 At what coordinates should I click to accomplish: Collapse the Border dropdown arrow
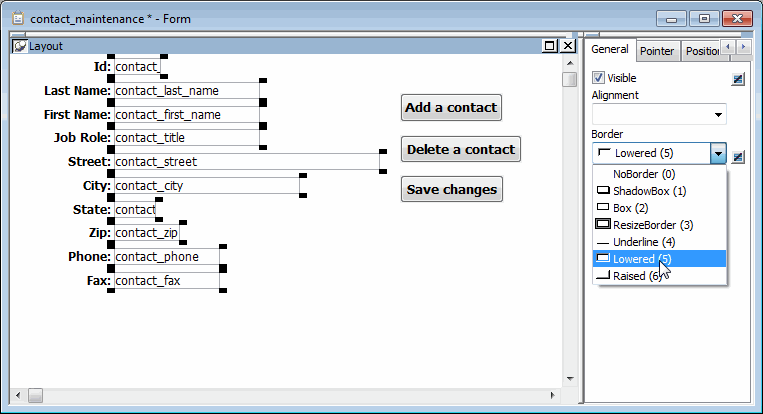click(718, 154)
